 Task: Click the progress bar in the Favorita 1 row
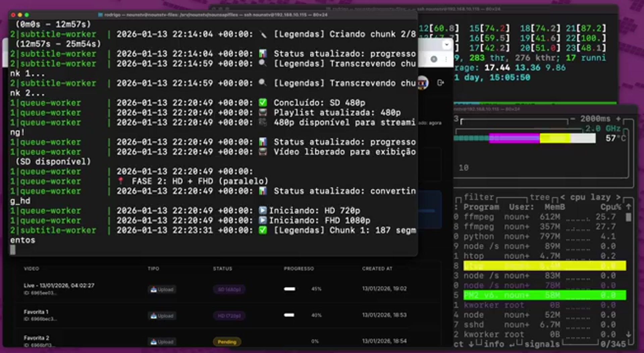click(x=289, y=315)
